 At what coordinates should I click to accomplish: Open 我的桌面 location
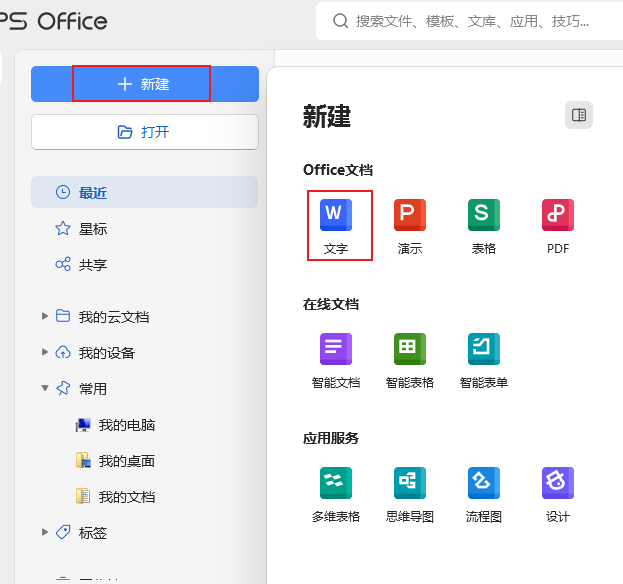tap(127, 461)
